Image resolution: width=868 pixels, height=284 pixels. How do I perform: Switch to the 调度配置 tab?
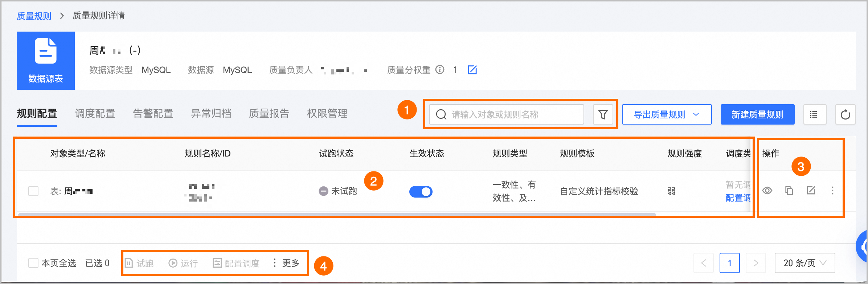[95, 114]
